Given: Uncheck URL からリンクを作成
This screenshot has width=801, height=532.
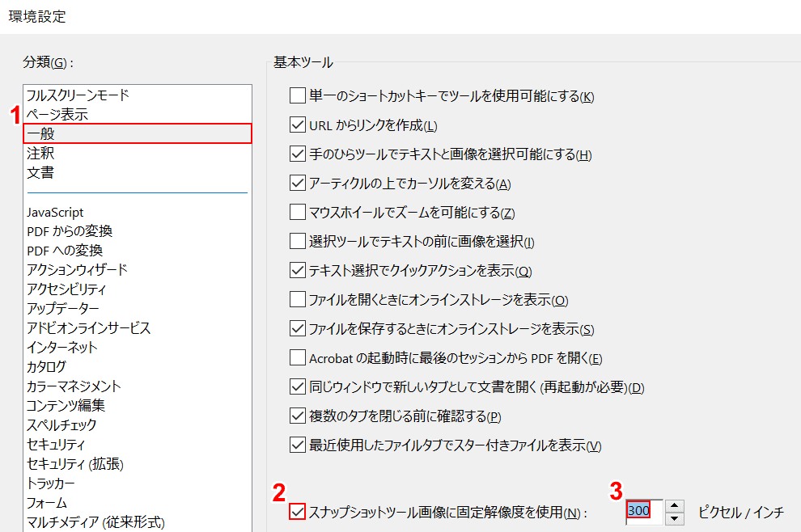Looking at the screenshot, I should click(x=297, y=125).
